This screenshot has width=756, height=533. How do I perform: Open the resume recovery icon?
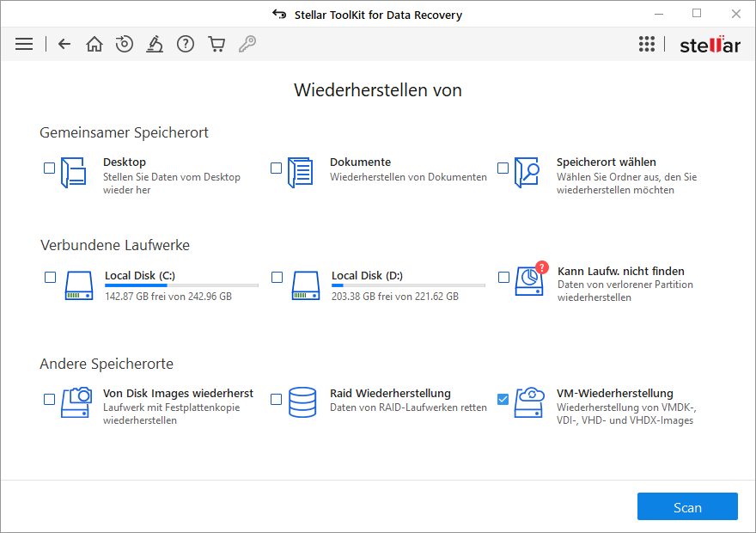125,44
